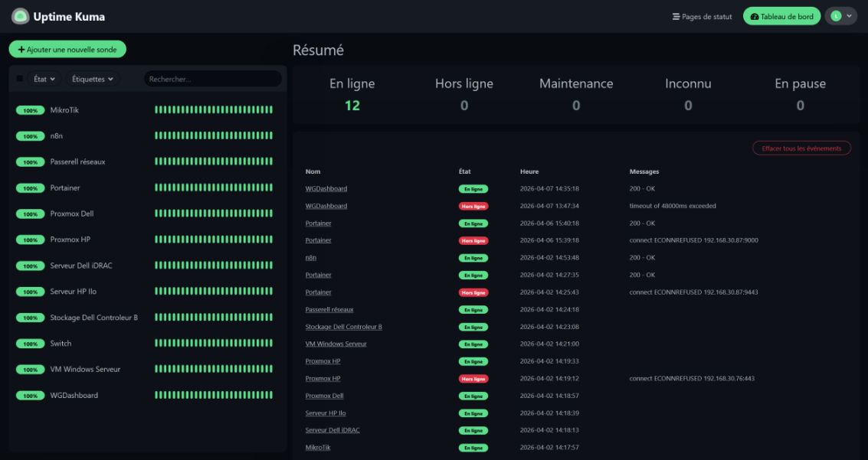This screenshot has width=868, height=460.
Task: Click the 100% badge next to n8n
Action: [31, 136]
